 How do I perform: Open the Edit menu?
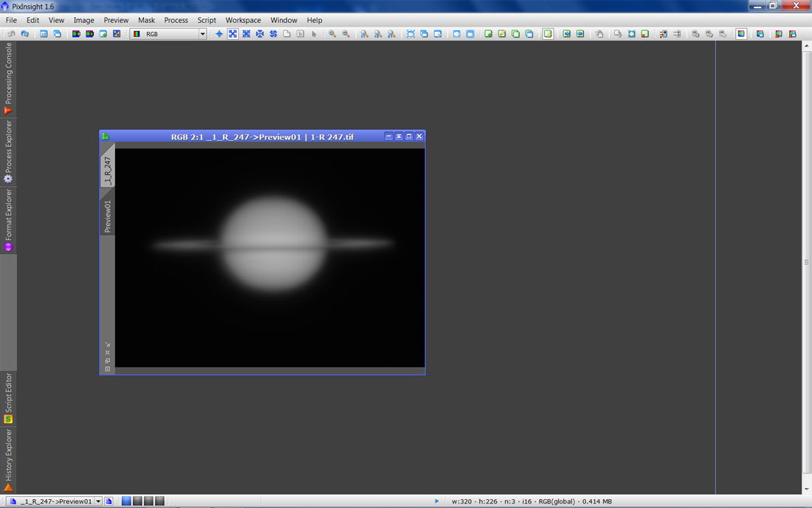(32, 20)
